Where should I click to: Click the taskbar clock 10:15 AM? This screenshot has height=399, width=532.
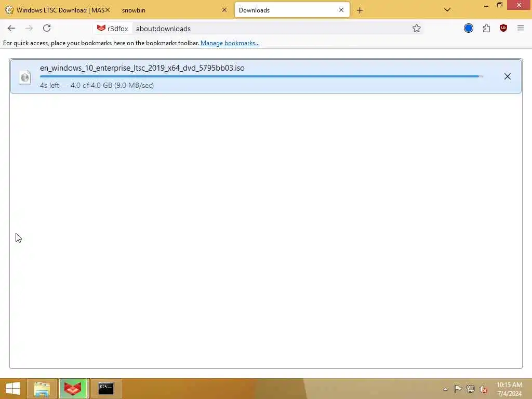point(509,389)
